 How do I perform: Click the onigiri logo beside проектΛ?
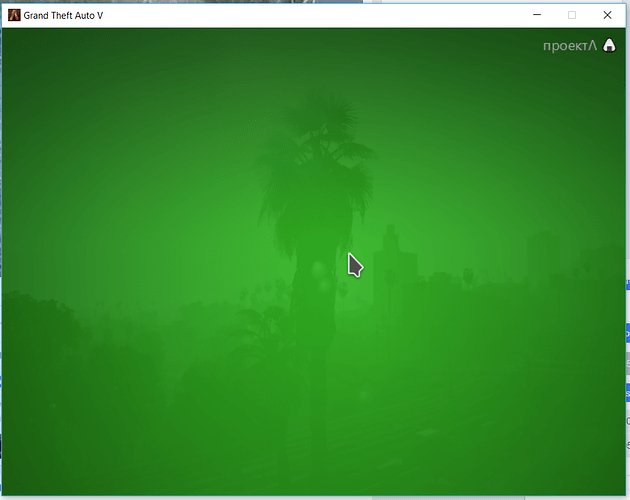point(609,45)
